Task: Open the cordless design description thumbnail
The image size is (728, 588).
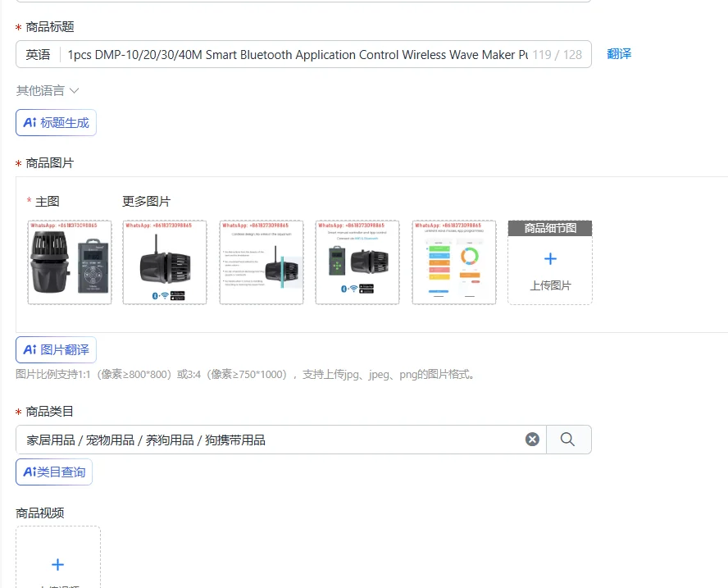Action: point(262,262)
